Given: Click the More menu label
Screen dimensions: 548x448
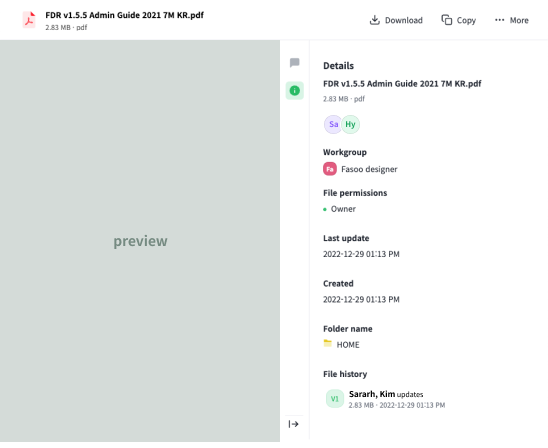Looking at the screenshot, I should point(519,20).
